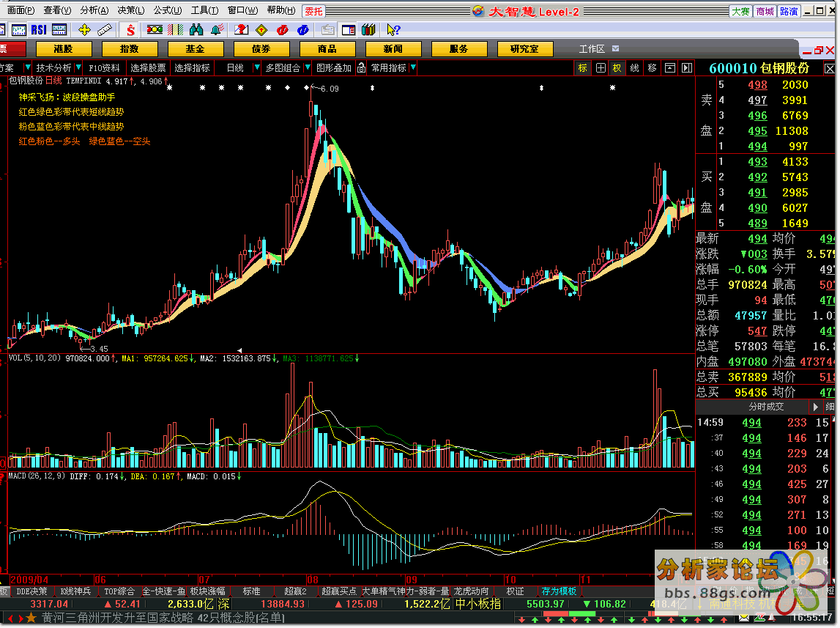Click the window layout panel icon
The width and height of the screenshot is (840, 628).
(x=349, y=30)
